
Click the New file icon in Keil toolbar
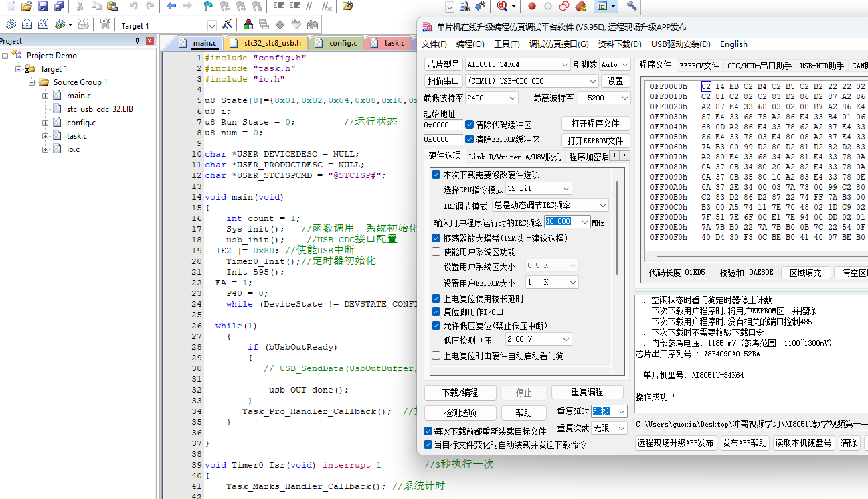tap(10, 6)
